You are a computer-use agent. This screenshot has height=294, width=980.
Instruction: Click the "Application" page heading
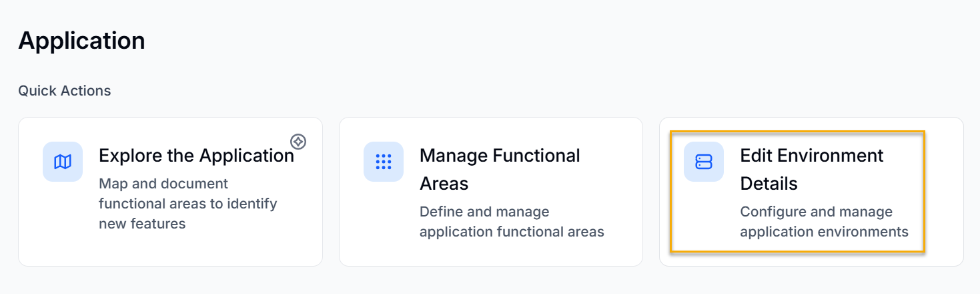coord(81,41)
